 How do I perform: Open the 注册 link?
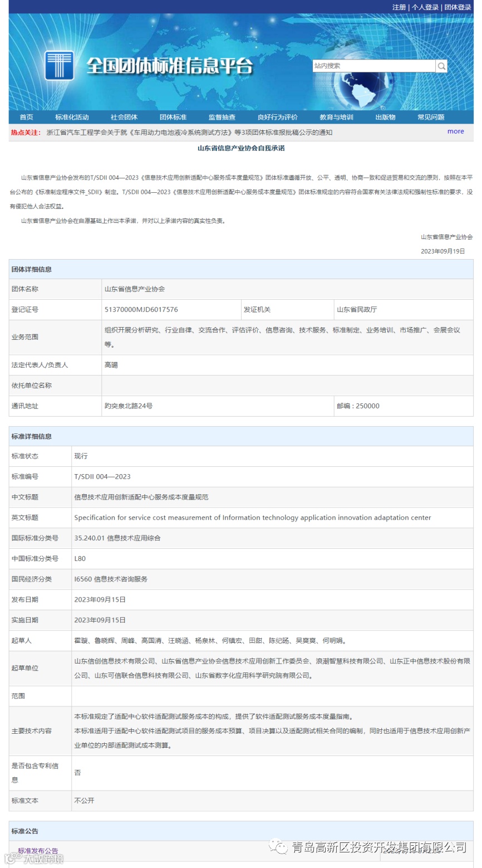click(399, 7)
